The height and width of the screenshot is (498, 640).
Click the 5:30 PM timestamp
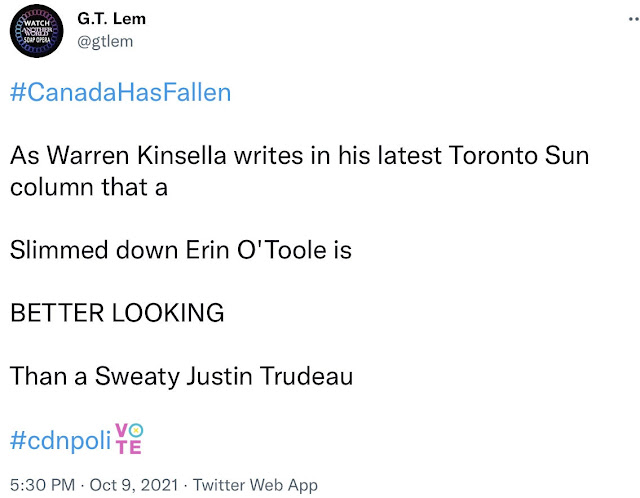pyautogui.click(x=42, y=485)
